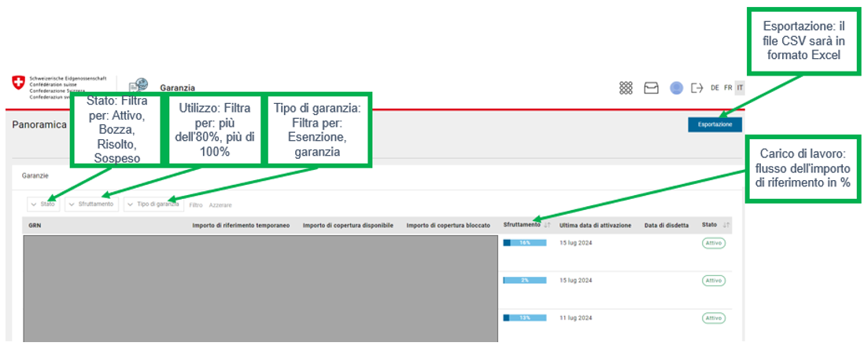
Task: Click the logout arrow icon
Action: pos(697,88)
